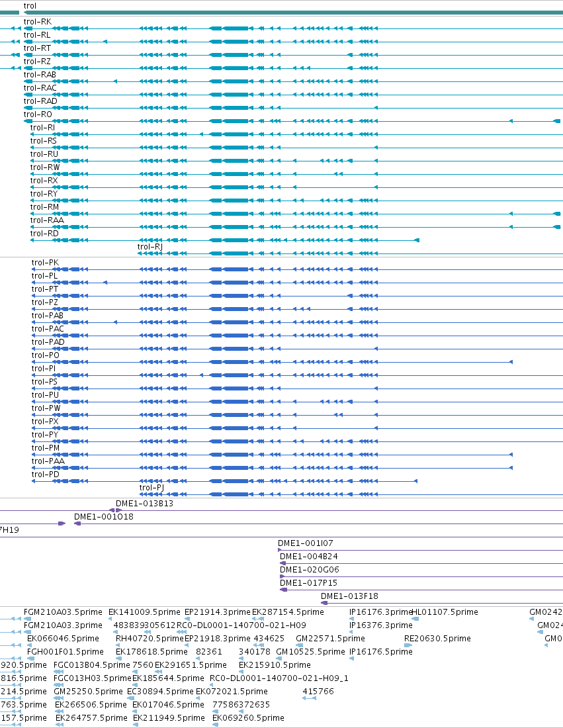Select the EK215910.5prime EST label
563x728 pixels.
pyautogui.click(x=275, y=665)
